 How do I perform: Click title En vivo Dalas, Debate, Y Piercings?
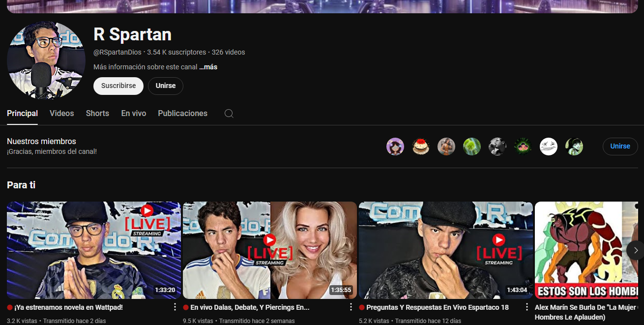250,307
